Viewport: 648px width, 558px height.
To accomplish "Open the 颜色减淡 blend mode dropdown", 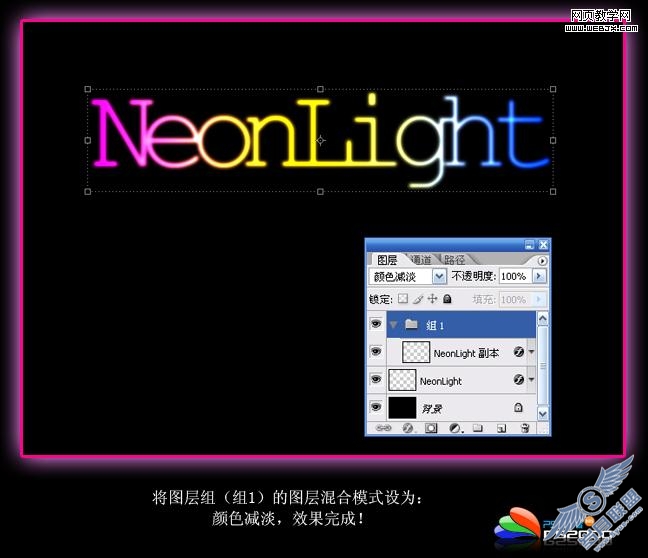I will (439, 277).
